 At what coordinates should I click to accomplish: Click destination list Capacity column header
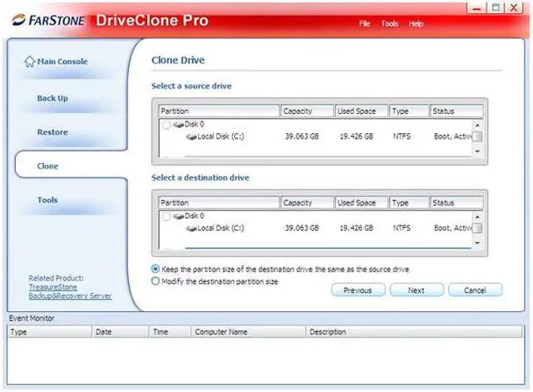307,203
